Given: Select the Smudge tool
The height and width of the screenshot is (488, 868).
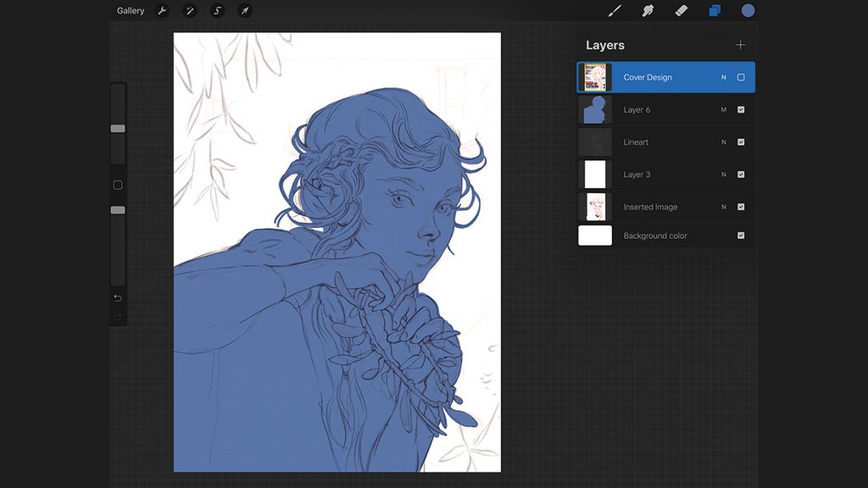Looking at the screenshot, I should click(647, 11).
